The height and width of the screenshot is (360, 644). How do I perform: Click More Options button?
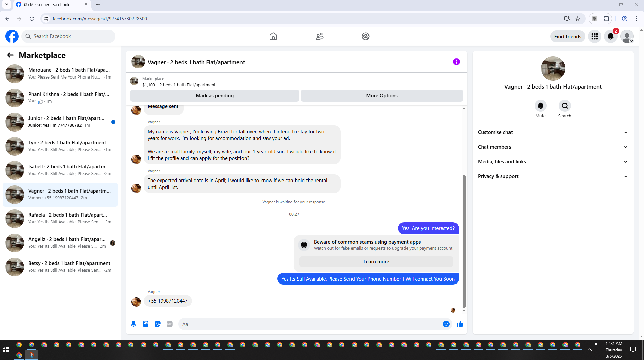click(382, 96)
